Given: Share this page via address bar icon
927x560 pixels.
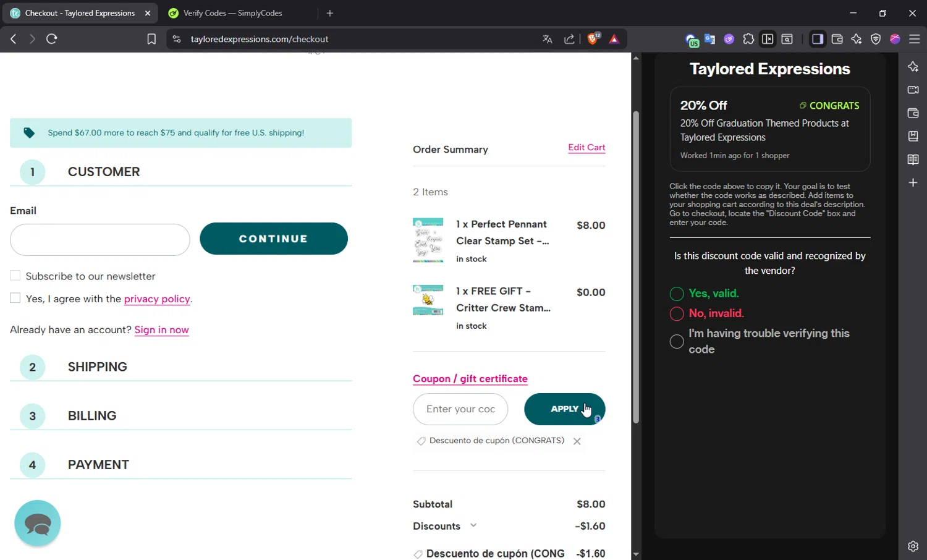Looking at the screenshot, I should (x=569, y=39).
